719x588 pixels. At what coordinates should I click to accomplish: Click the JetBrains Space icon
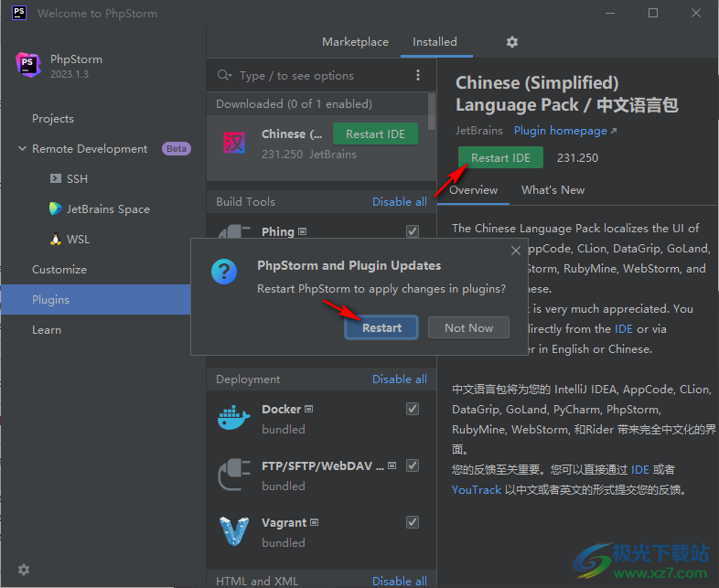tap(56, 208)
